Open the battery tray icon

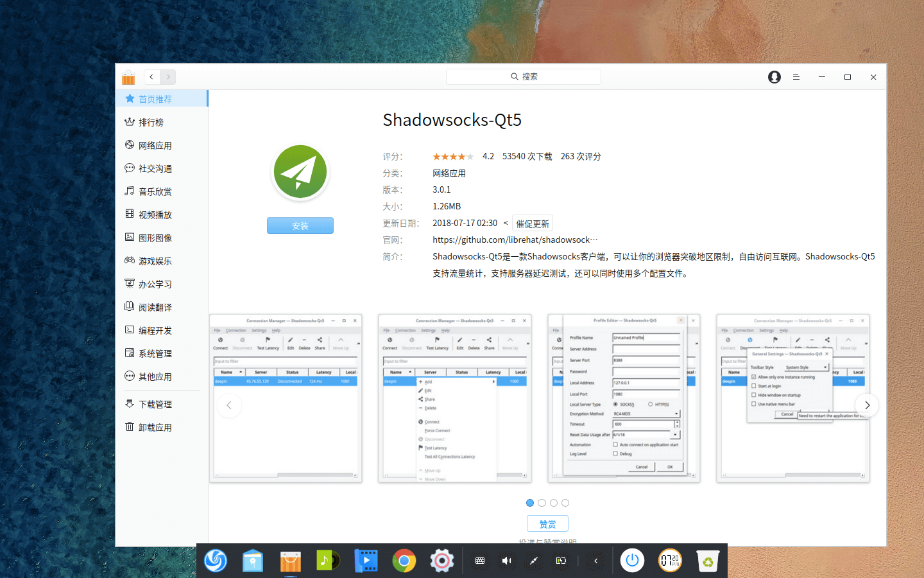[561, 561]
